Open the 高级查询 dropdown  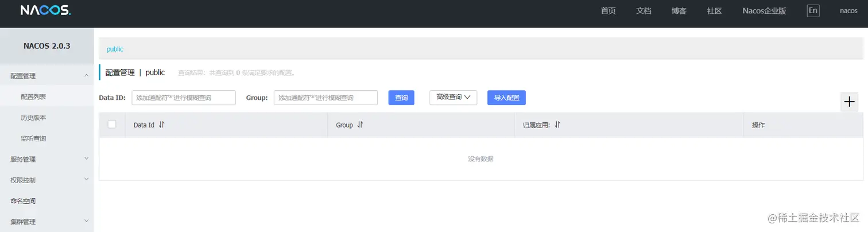453,98
